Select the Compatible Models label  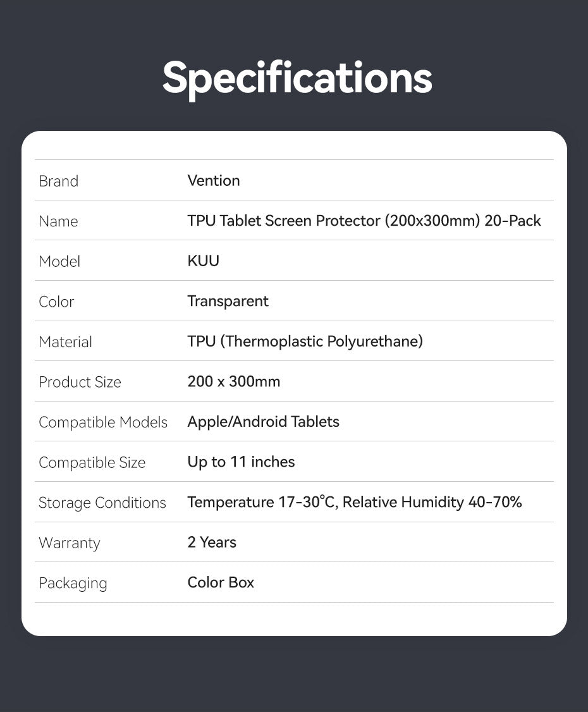[103, 423]
